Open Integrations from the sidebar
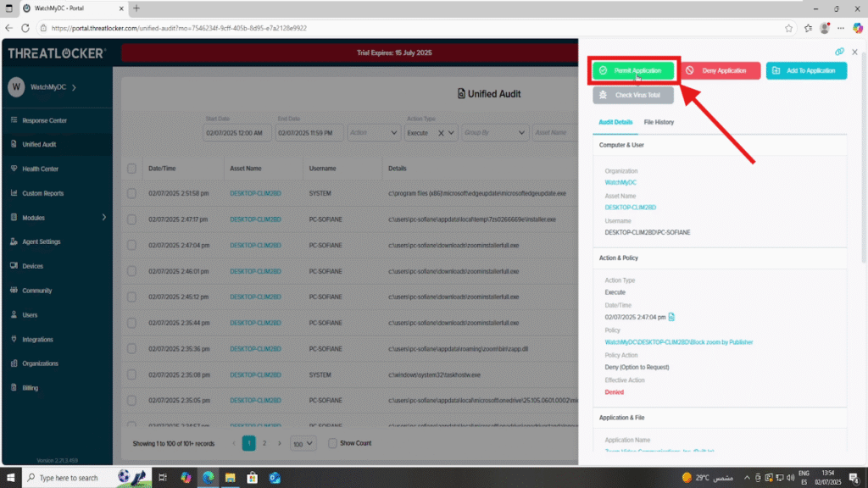 point(37,339)
